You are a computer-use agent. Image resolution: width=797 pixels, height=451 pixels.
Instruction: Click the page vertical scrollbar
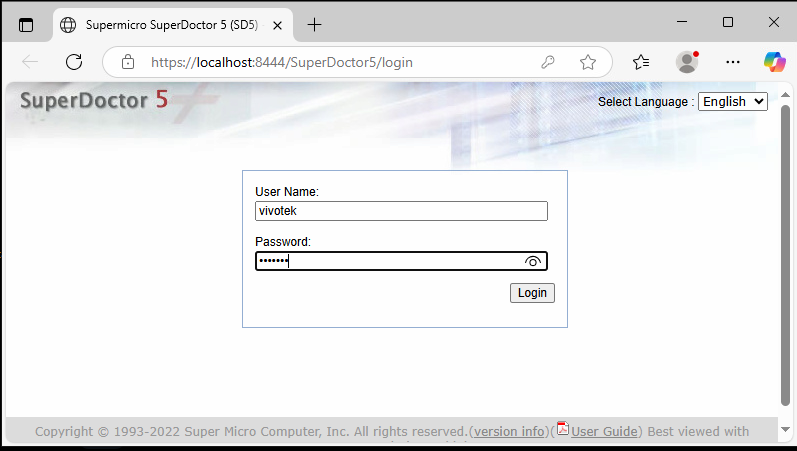tap(785, 254)
